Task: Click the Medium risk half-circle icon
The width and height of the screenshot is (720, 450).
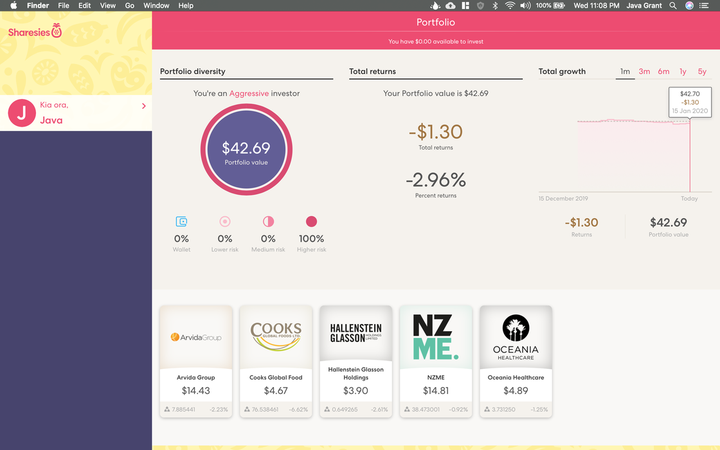Action: (268, 222)
